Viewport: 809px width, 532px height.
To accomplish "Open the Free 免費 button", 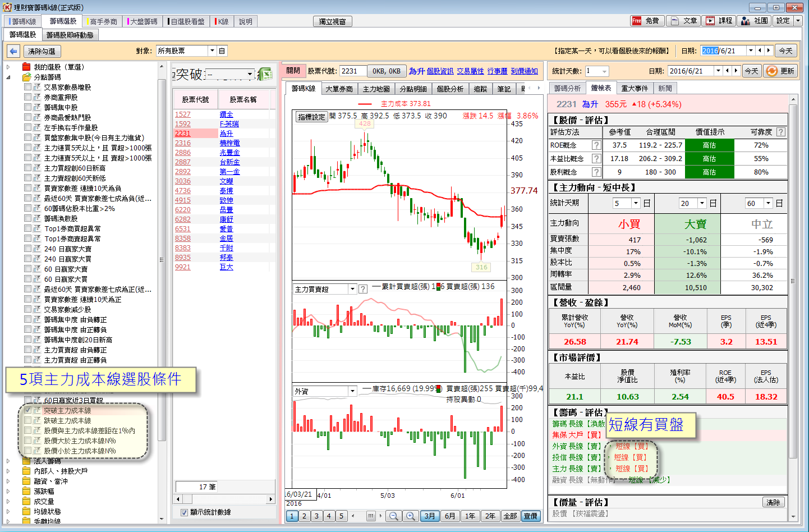I will pos(646,21).
